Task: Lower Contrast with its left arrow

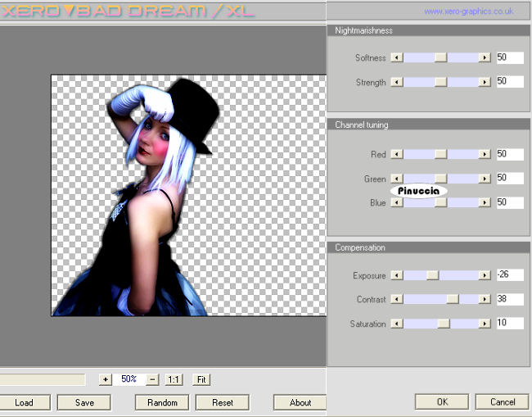Action: [x=397, y=299]
